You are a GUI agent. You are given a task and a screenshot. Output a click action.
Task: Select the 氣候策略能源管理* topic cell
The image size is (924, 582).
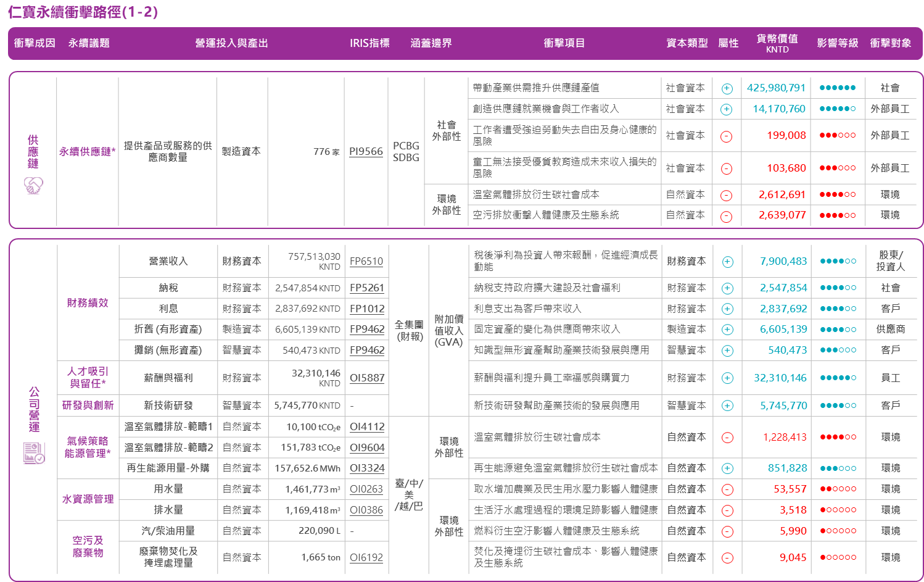pos(88,447)
